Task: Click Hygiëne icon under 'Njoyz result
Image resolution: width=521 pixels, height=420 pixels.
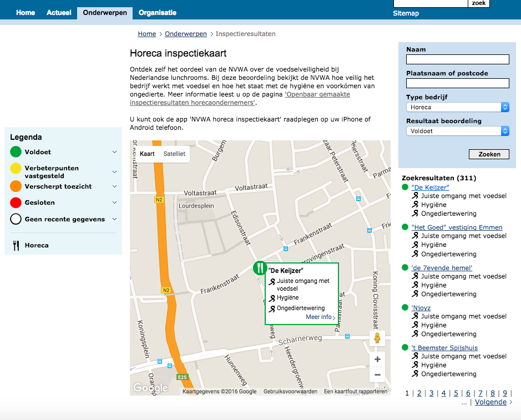Action: (415, 325)
